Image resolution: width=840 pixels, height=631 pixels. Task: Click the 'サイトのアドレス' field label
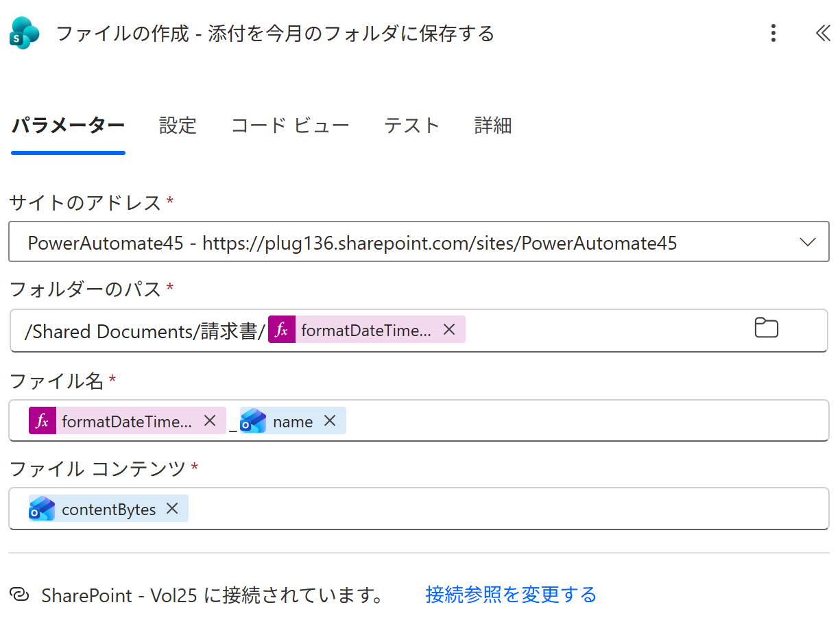click(85, 202)
